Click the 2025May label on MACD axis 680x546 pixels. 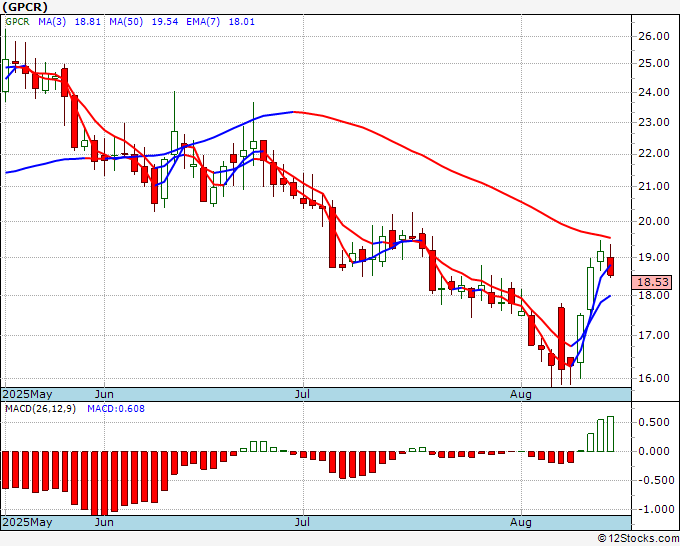pyautogui.click(x=27, y=522)
